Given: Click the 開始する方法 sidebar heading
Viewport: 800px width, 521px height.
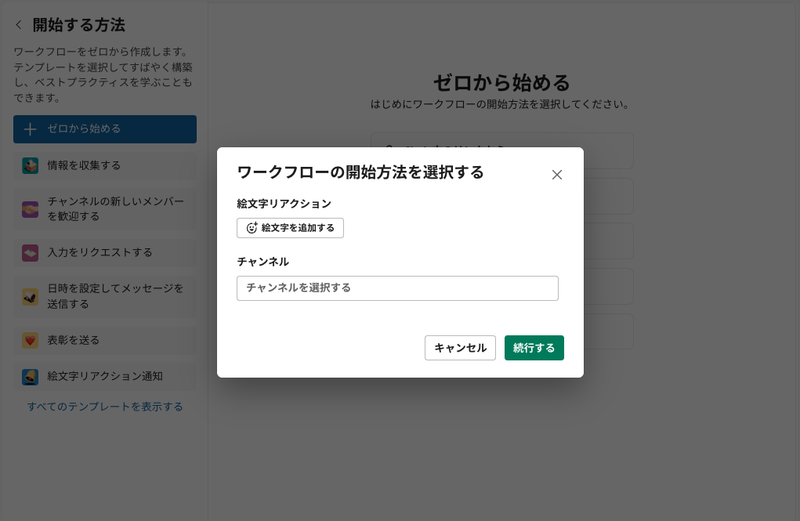Looking at the screenshot, I should click(x=79, y=24).
